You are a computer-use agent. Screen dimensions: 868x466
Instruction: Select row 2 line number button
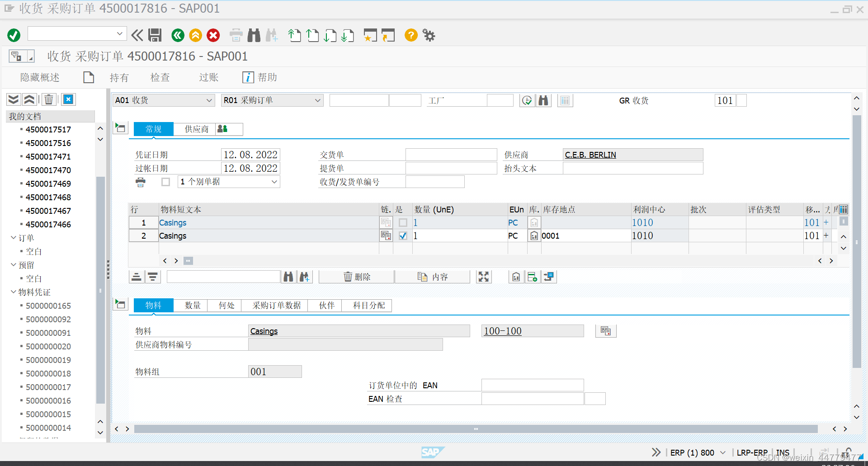coord(144,235)
